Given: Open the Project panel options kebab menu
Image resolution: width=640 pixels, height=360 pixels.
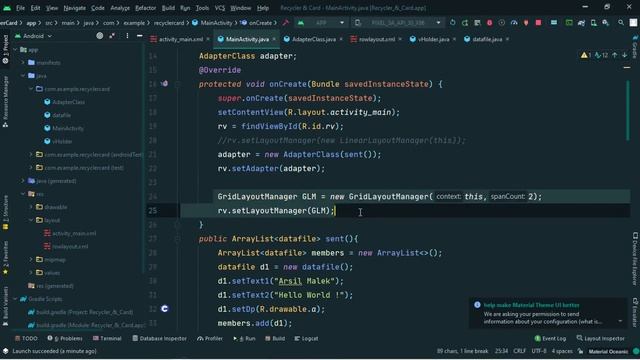Looking at the screenshot, I should coord(127,36).
